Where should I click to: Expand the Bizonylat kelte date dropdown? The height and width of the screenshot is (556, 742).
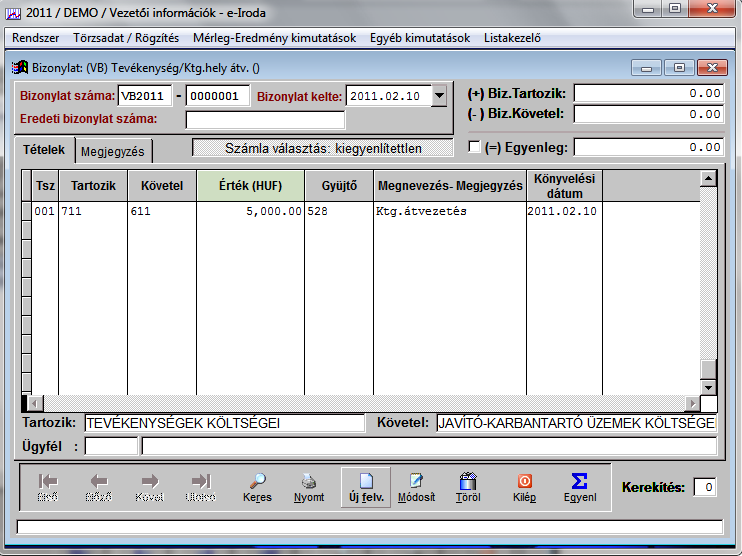pyautogui.click(x=439, y=96)
